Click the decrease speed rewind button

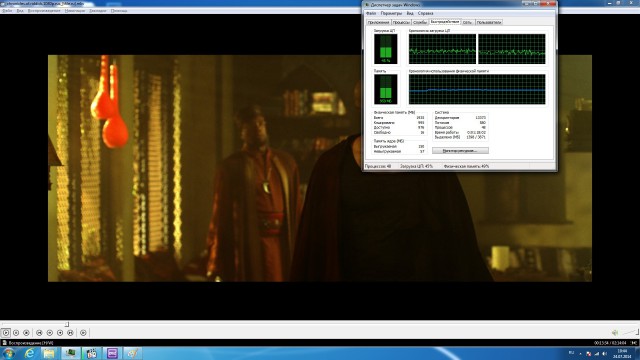50,333
